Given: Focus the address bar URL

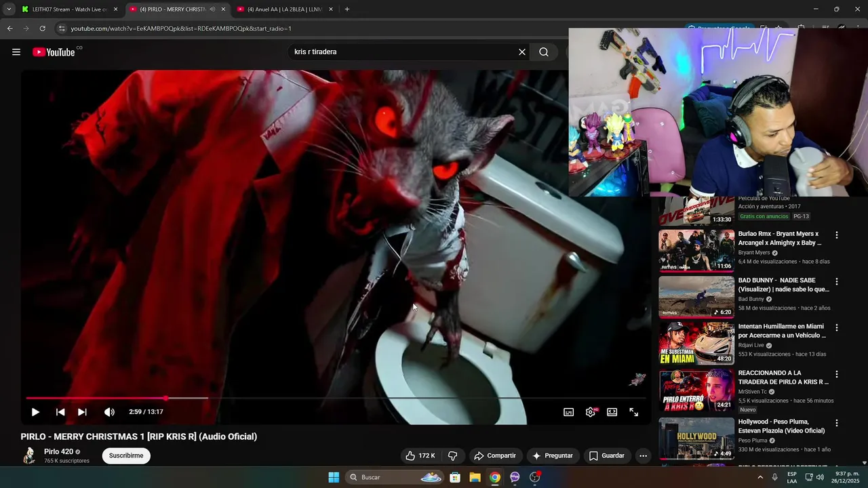Looking at the screenshot, I should 181,28.
